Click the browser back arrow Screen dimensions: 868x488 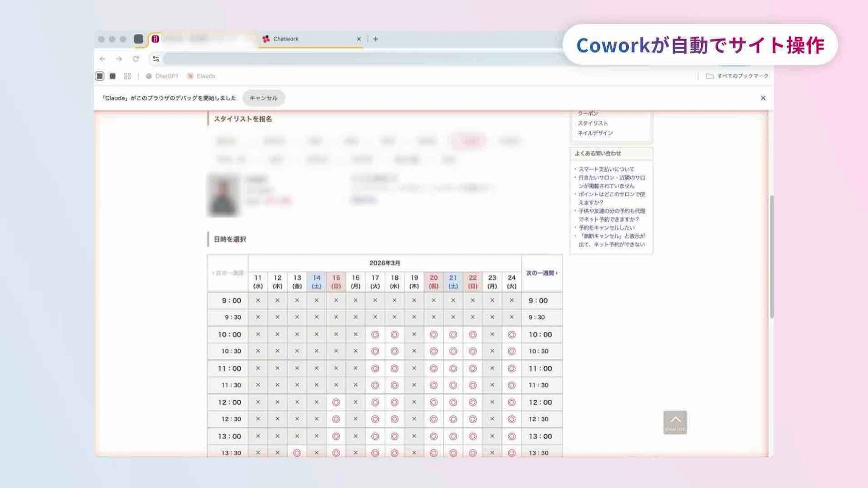pos(102,59)
